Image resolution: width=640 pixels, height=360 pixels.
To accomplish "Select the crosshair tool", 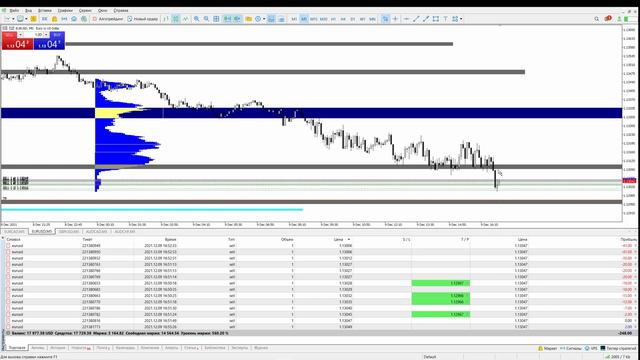I will coord(395,19).
